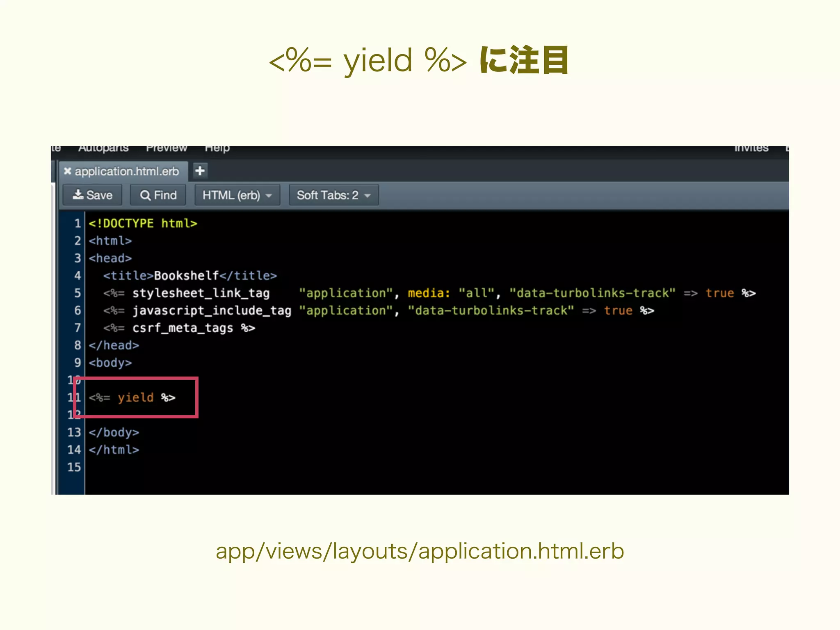Click the Bookshelf title text
840x630 pixels.
click(186, 276)
